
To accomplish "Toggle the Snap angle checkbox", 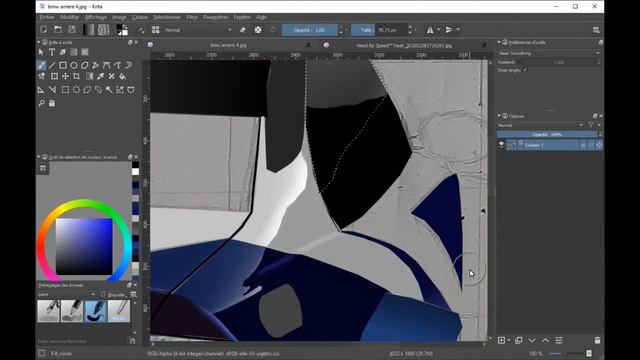I will (525, 70).
